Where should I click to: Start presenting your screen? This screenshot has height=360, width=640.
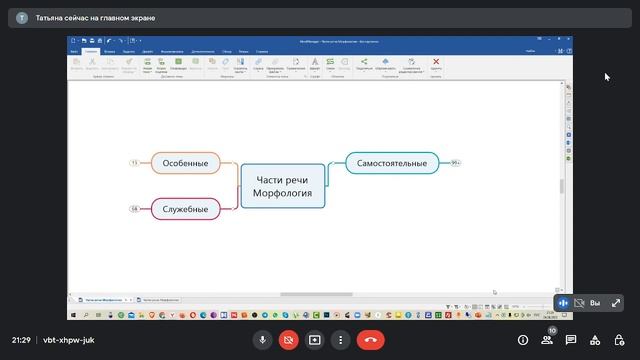click(315, 340)
